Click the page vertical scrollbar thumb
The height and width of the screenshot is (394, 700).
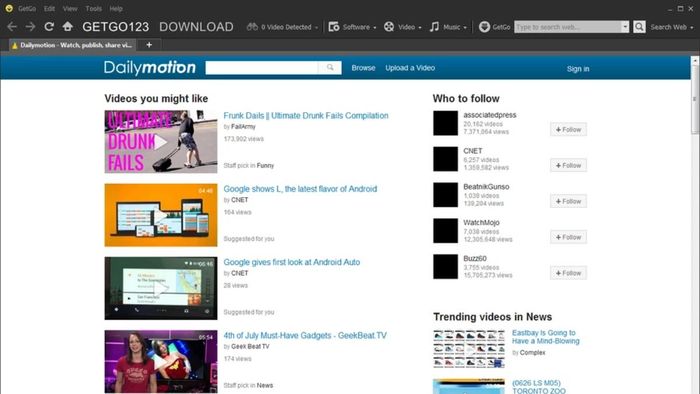pos(695,98)
